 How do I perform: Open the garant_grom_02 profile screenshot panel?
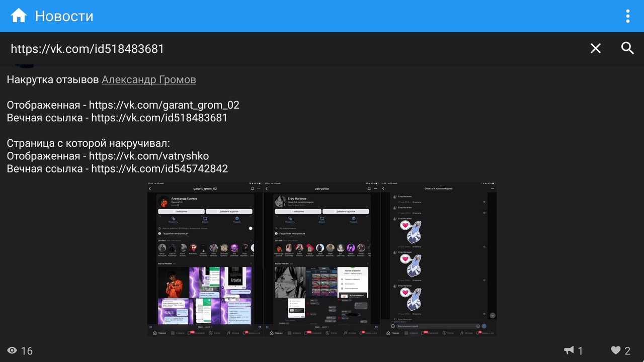click(205, 259)
